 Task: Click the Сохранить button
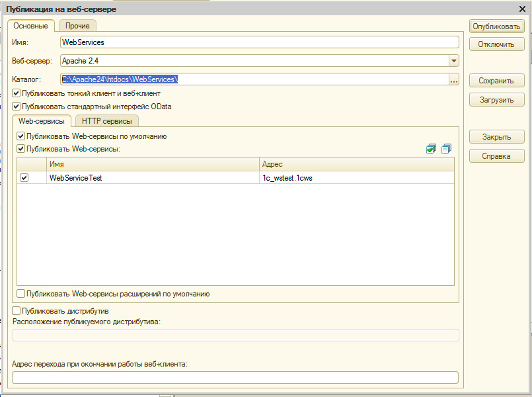coord(497,81)
